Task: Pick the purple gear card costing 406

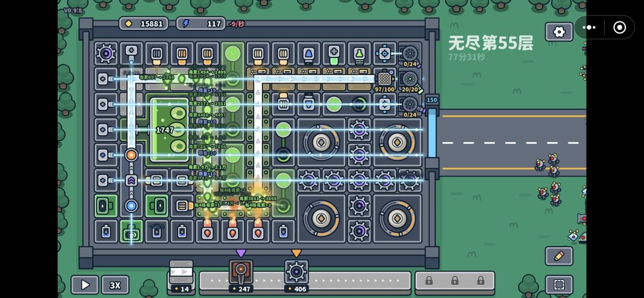Action: click(296, 276)
